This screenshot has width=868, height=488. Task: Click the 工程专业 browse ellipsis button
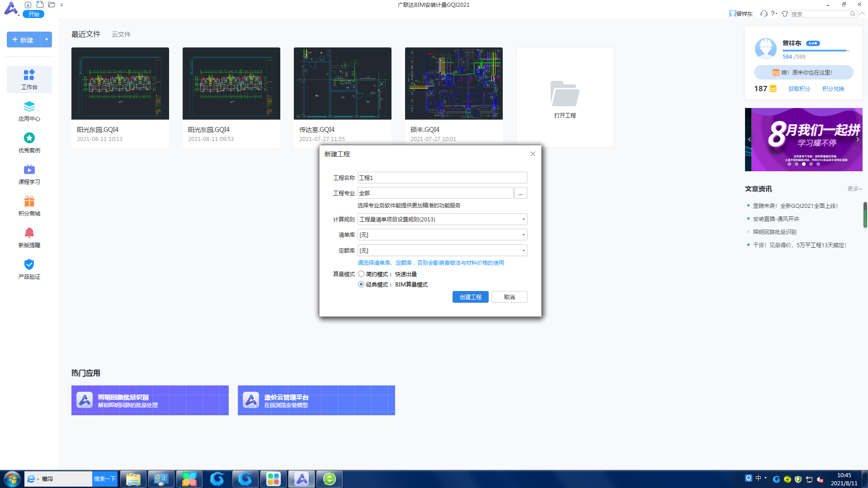pyautogui.click(x=521, y=193)
